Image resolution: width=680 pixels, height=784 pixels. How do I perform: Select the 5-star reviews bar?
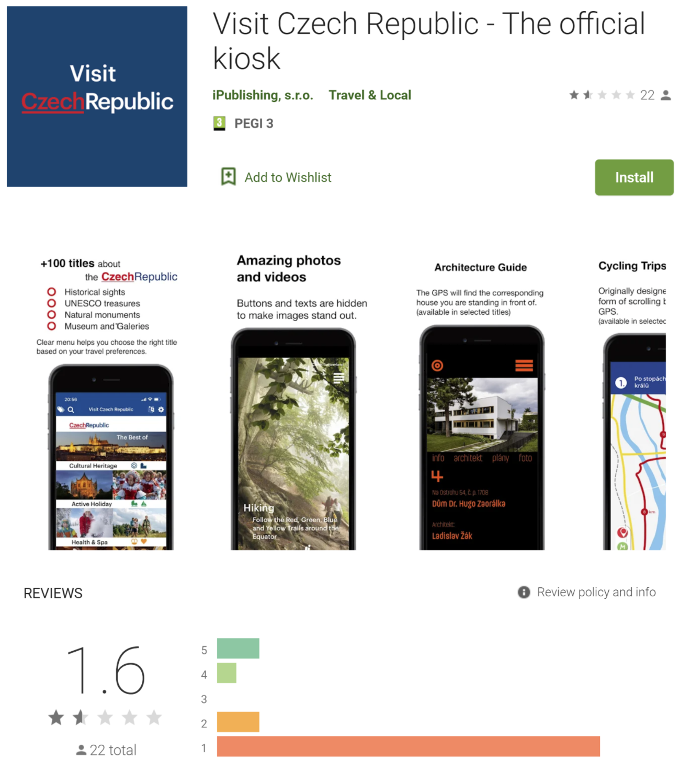(238, 649)
